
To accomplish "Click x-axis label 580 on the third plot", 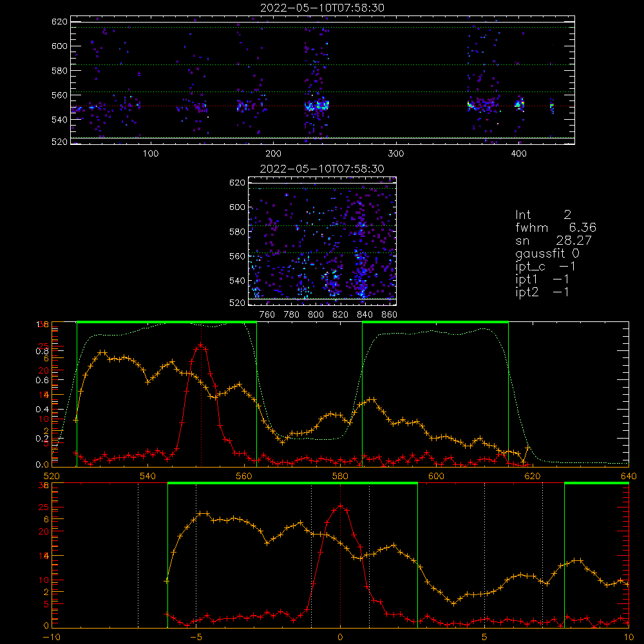I will 340,477.
